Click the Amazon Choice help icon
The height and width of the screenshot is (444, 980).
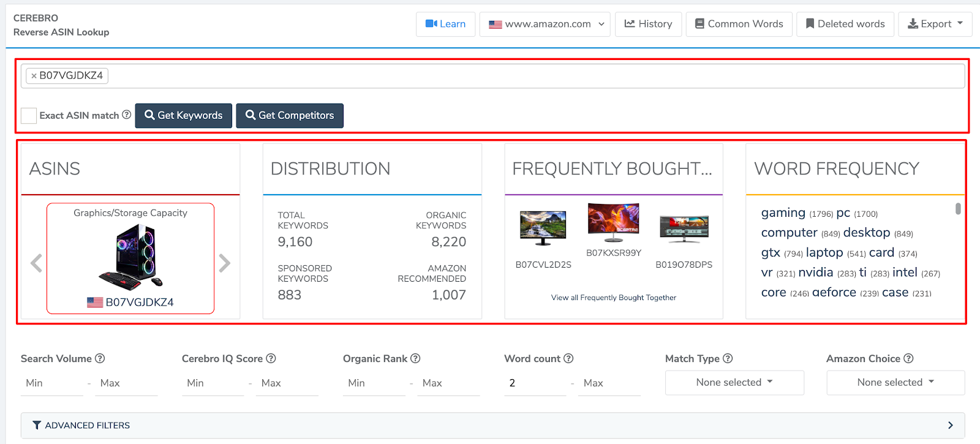pyautogui.click(x=908, y=358)
